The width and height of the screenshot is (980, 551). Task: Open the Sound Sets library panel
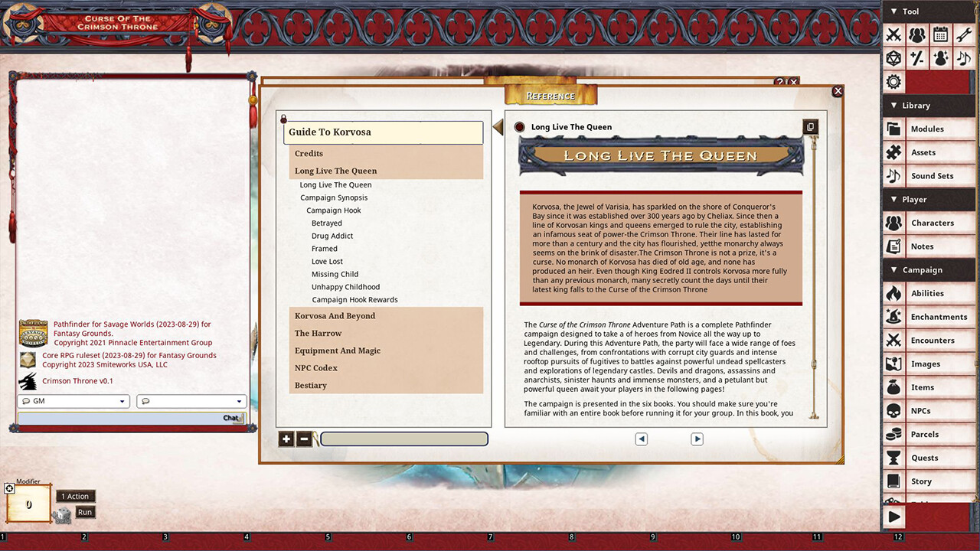pos(929,175)
